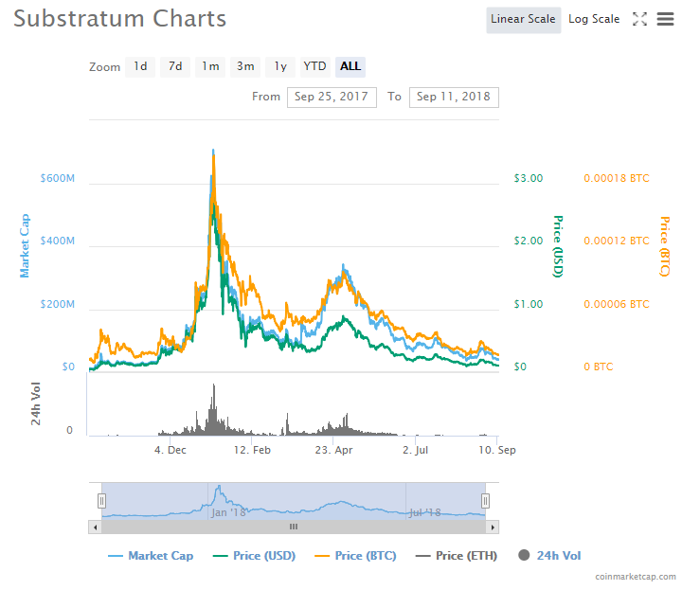This screenshot has width=700, height=590.
Task: Edit the To date field
Action: coord(454,98)
